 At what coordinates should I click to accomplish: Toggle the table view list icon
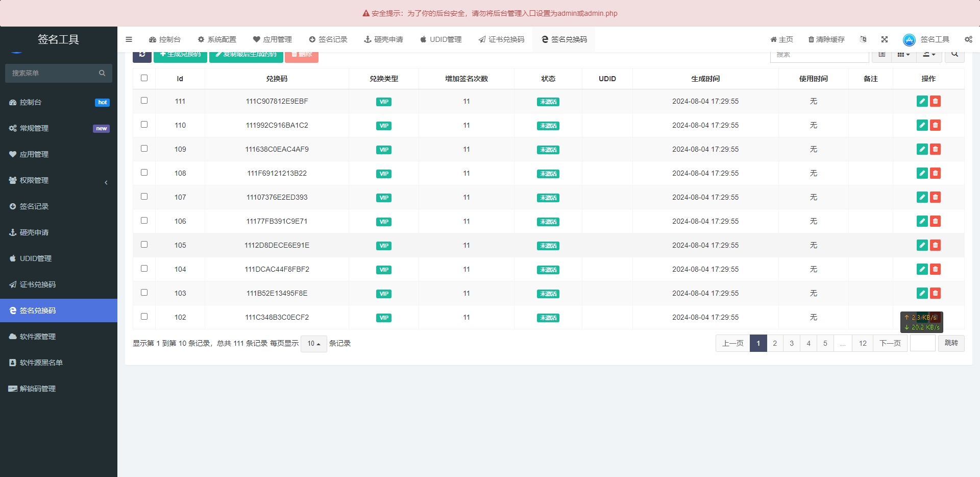882,55
